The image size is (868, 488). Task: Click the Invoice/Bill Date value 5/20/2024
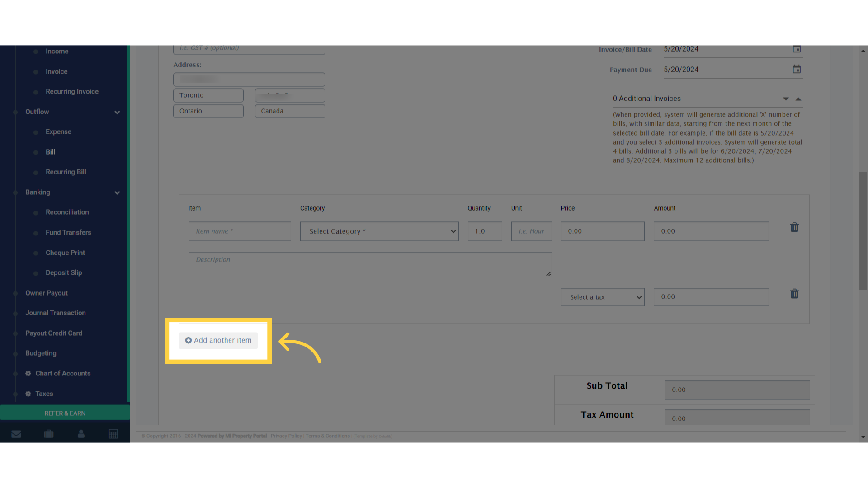(x=681, y=49)
